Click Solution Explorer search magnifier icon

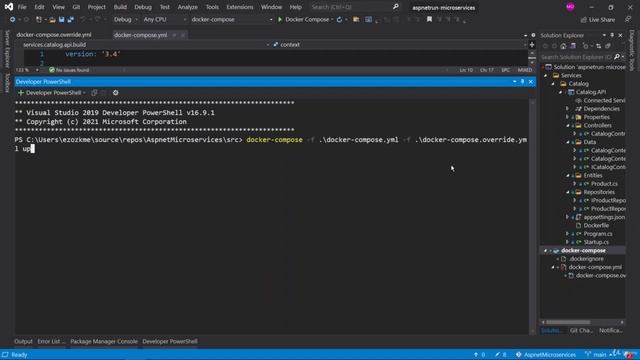(617, 57)
